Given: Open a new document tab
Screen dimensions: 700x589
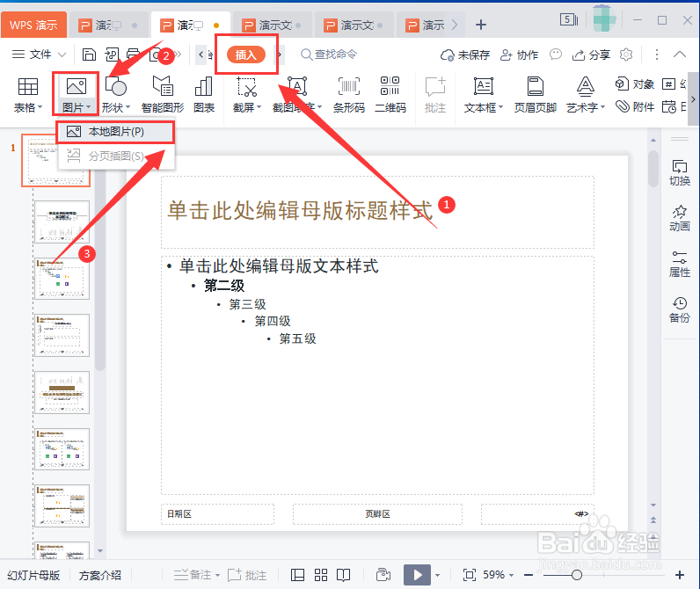Looking at the screenshot, I should coord(481,25).
